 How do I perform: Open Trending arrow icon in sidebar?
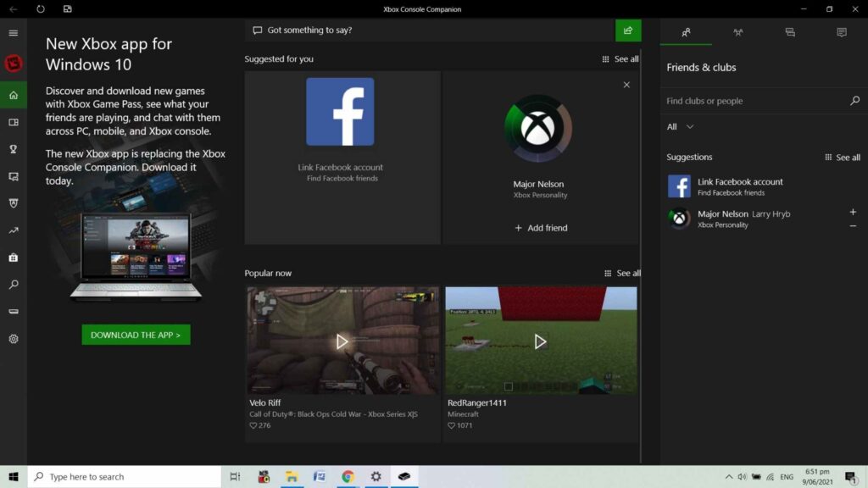pos(14,230)
